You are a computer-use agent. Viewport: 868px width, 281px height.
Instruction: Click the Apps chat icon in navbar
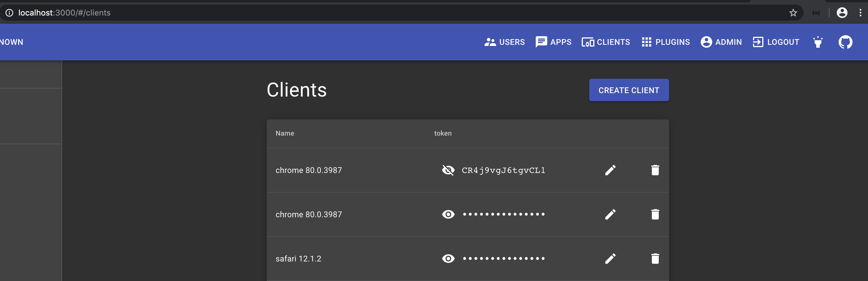click(x=541, y=42)
